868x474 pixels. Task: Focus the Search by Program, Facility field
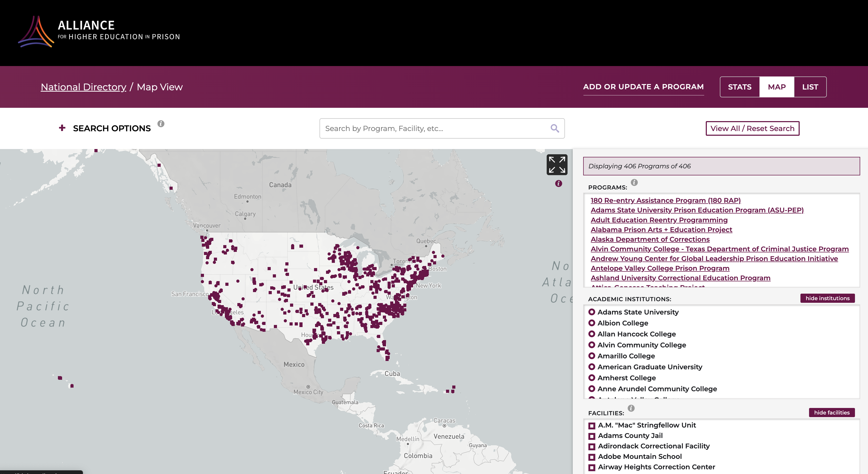click(442, 128)
